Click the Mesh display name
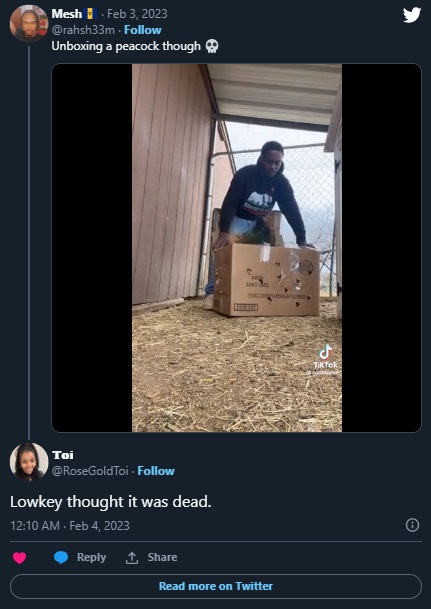 (x=67, y=14)
